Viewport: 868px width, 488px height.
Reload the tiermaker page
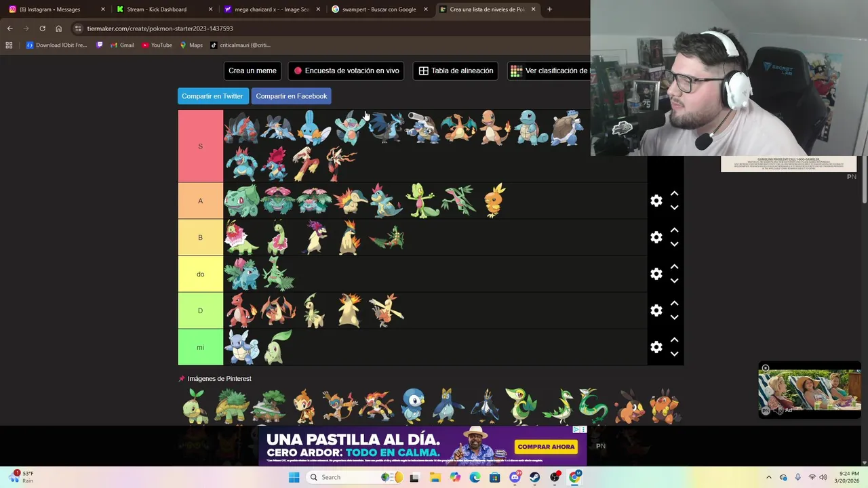[x=42, y=28]
